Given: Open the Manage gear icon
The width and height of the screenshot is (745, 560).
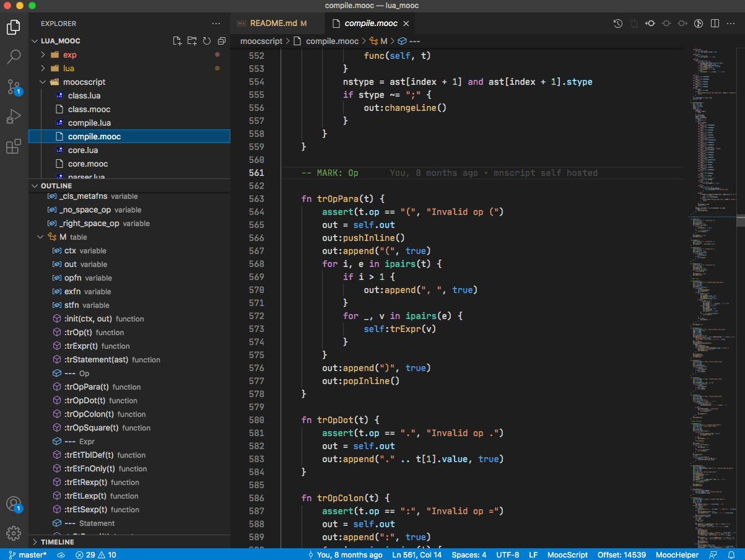Looking at the screenshot, I should tap(14, 533).
